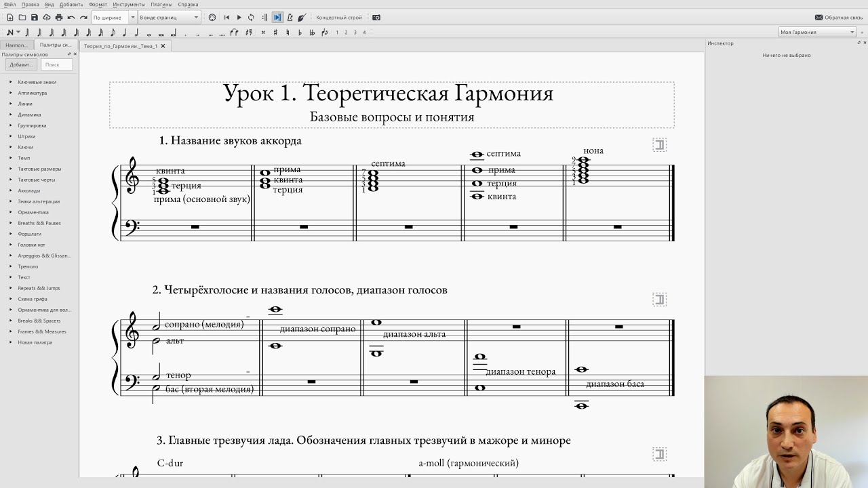Viewport: 868px width, 488px height.
Task: Open the Добавить menu
Action: pos(71,4)
